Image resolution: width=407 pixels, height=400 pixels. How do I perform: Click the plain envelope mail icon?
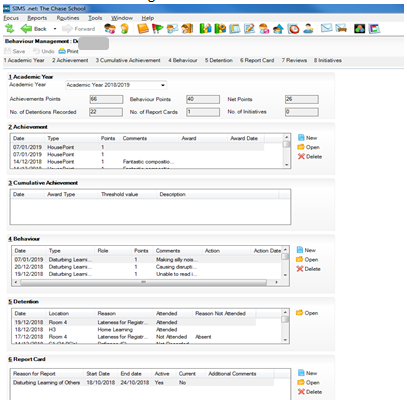pos(327,28)
